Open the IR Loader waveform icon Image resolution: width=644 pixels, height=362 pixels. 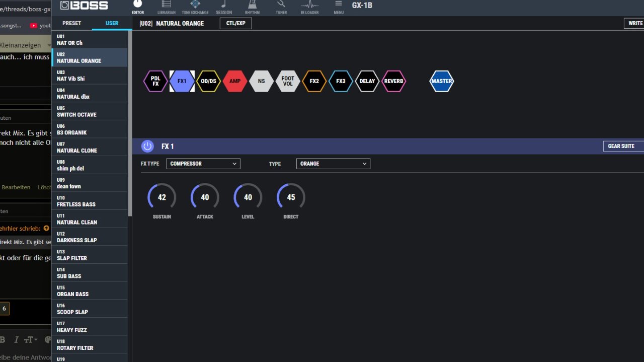coord(309,6)
